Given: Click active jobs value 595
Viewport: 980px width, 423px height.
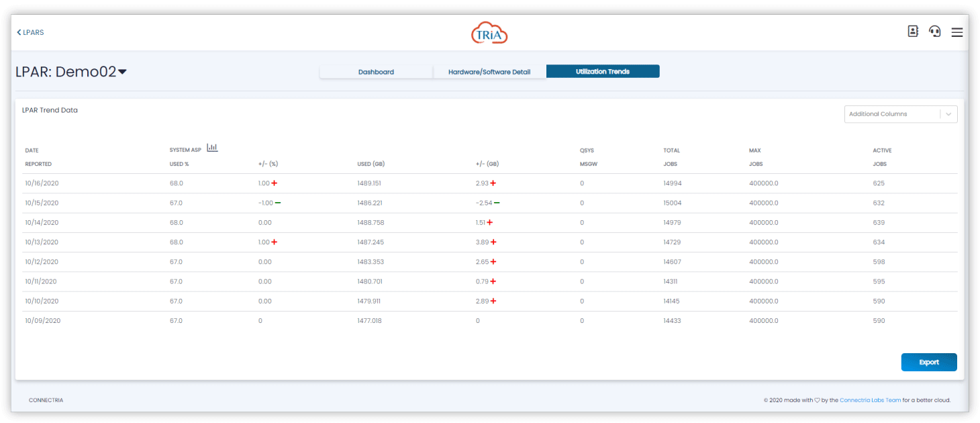Looking at the screenshot, I should click(x=879, y=281).
